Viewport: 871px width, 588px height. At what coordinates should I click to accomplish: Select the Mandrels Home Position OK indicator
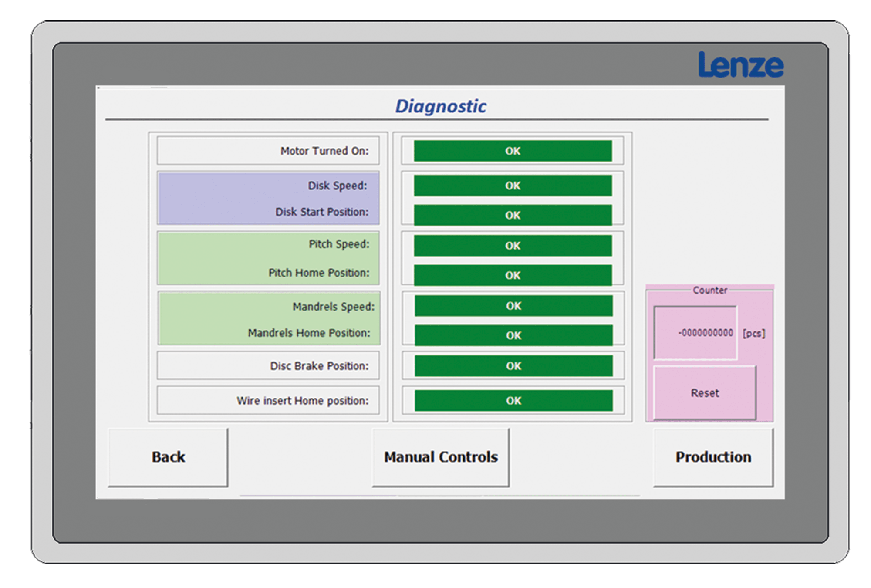513,335
